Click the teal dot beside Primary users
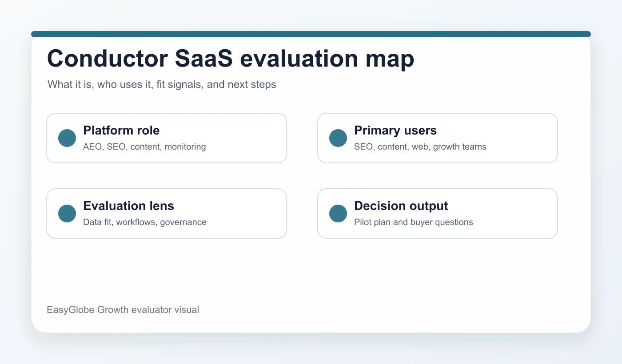Image resolution: width=622 pixels, height=364 pixels. [x=338, y=138]
